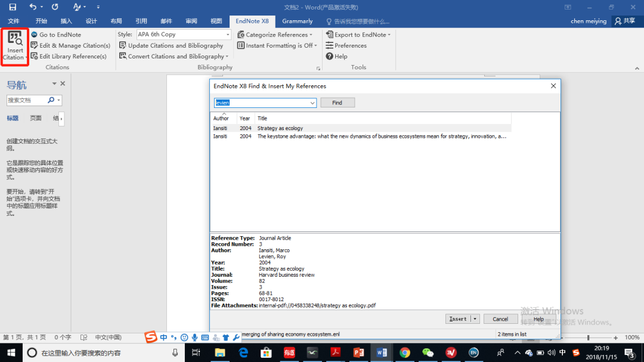Open Adobe Acrobat from taskbar

336,352
